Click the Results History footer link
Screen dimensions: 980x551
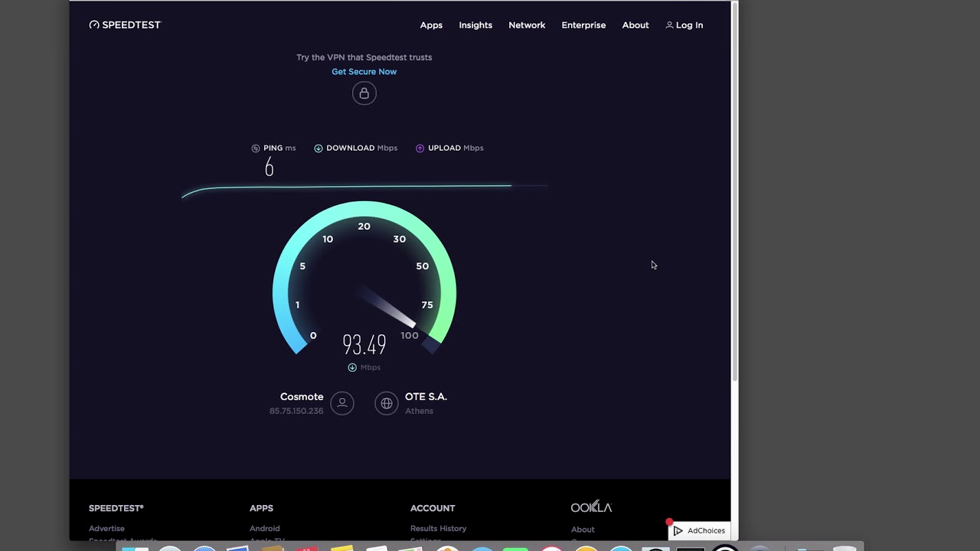438,528
